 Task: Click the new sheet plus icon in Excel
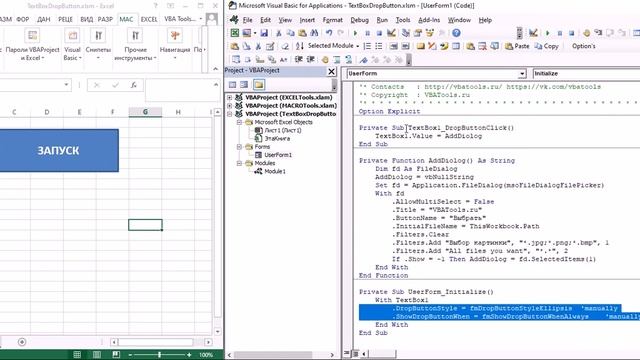click(x=22, y=342)
